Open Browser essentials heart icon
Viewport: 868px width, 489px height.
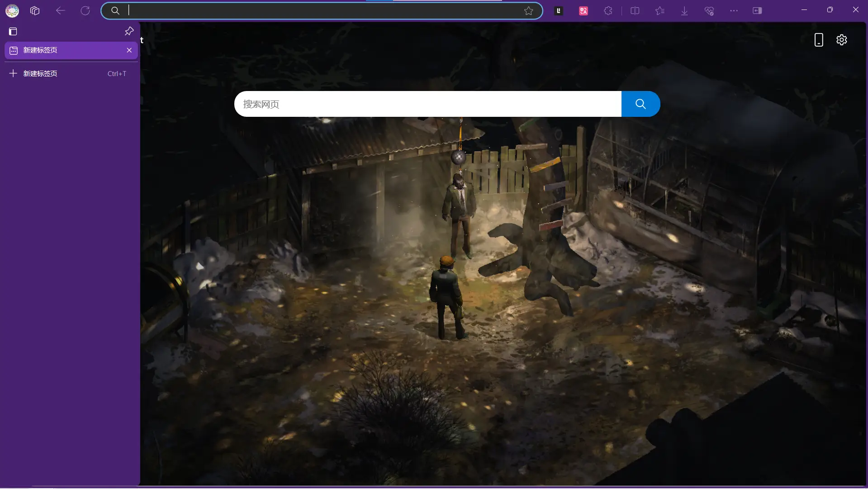[709, 11]
